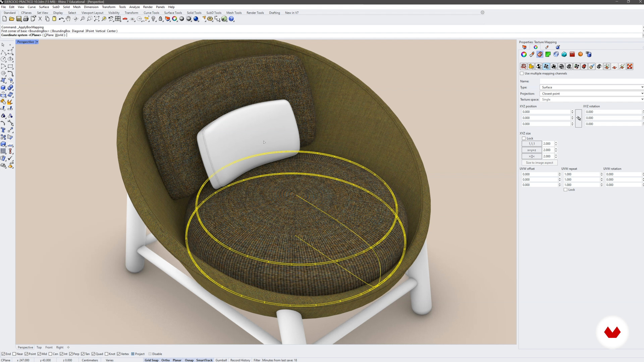Open the Perspective viewport title dropdown arrow

pyautogui.click(x=37, y=42)
